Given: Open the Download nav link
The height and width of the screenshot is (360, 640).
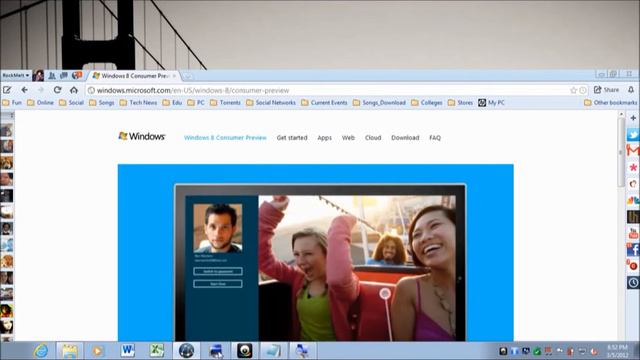Looking at the screenshot, I should [x=405, y=138].
